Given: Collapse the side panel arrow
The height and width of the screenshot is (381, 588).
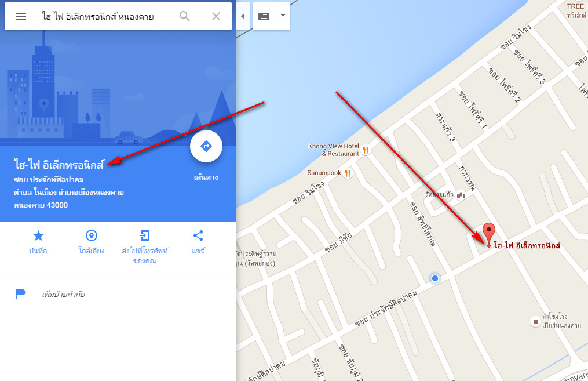Looking at the screenshot, I should tap(243, 16).
